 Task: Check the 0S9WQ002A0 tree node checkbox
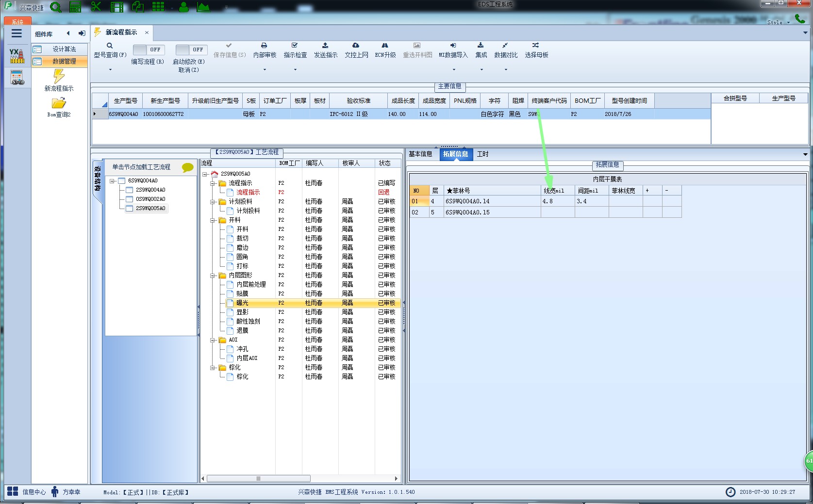click(x=130, y=199)
